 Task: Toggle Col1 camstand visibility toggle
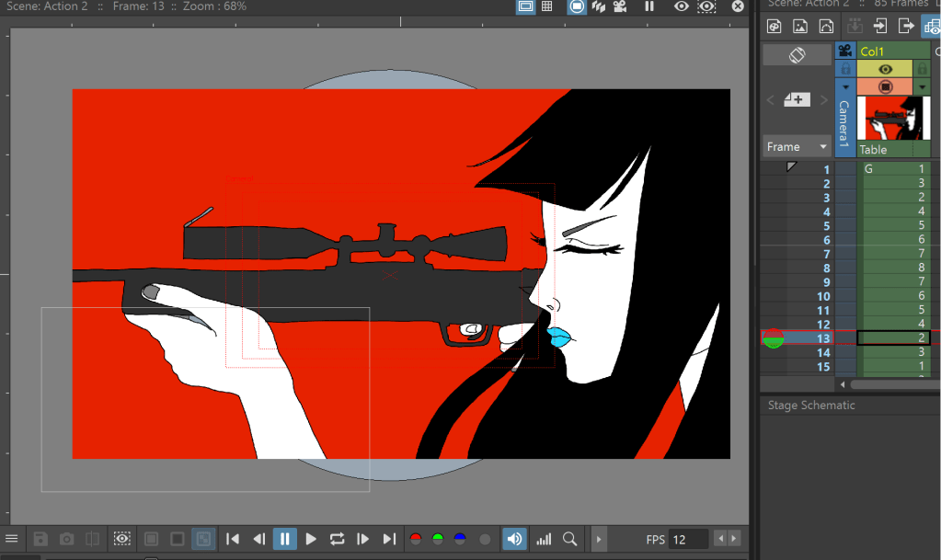tap(885, 86)
